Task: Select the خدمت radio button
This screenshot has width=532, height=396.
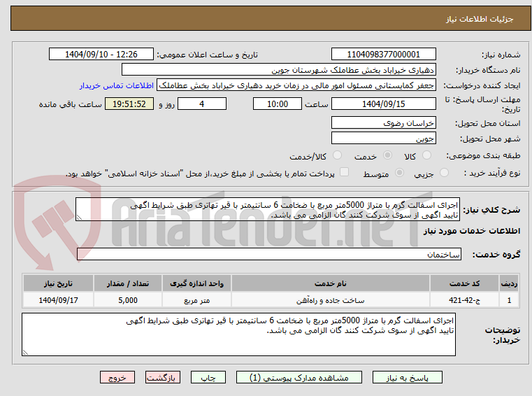Action: tap(387, 155)
